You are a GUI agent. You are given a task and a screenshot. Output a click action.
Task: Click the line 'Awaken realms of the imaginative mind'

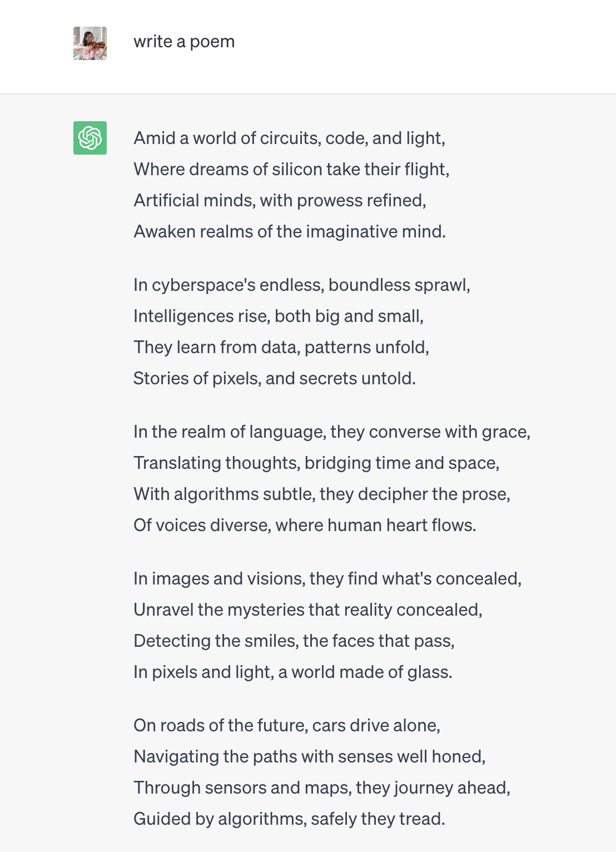pos(290,231)
